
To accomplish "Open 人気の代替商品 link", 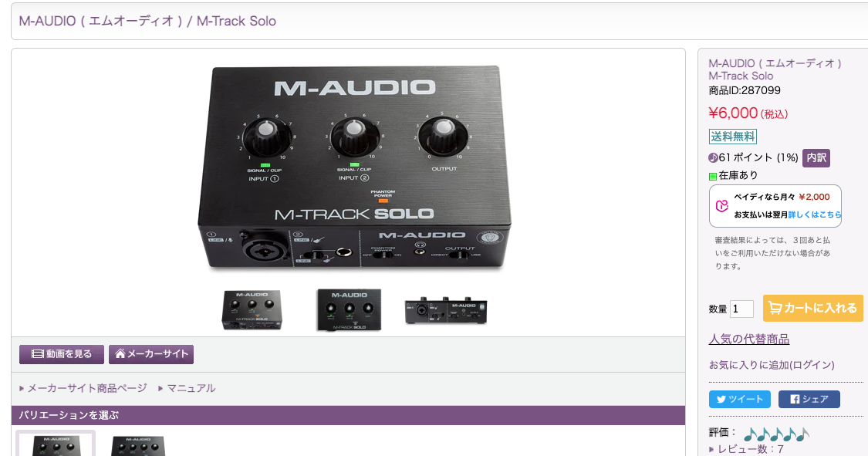I will [749, 339].
